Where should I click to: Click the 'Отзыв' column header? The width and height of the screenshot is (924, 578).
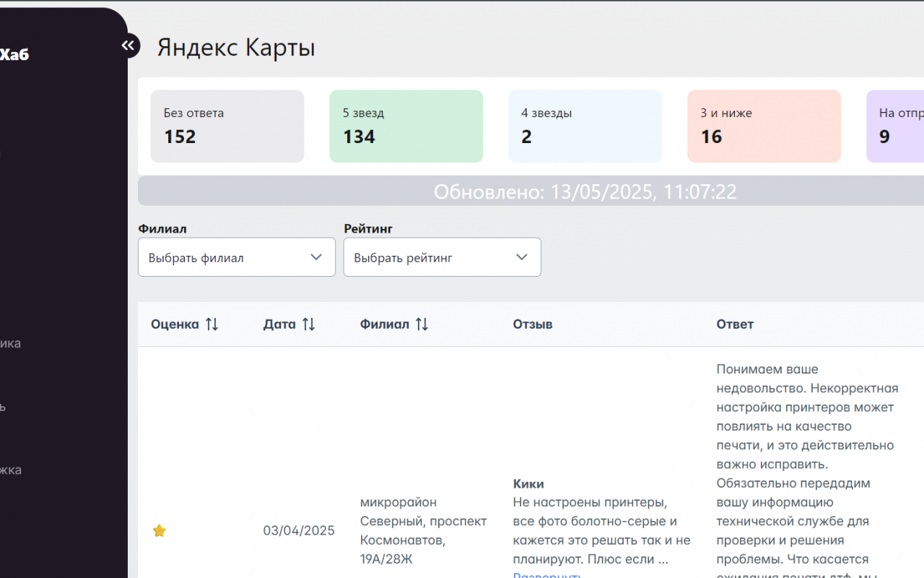533,324
